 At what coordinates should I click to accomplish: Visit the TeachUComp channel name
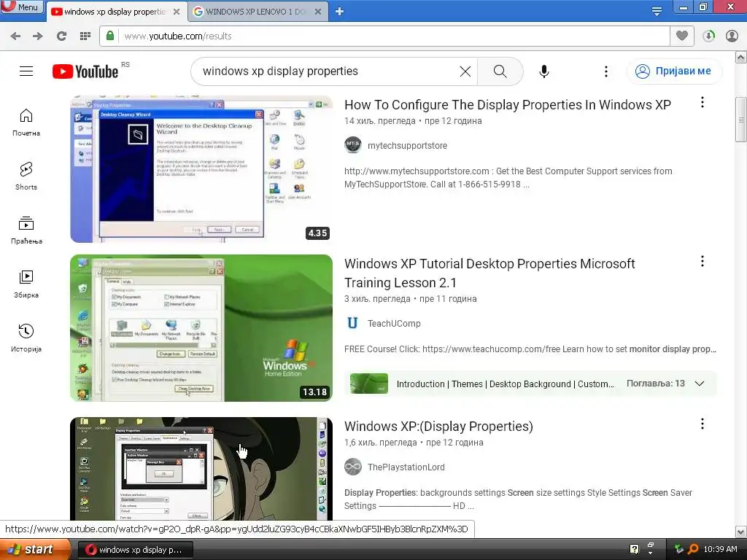pos(394,324)
